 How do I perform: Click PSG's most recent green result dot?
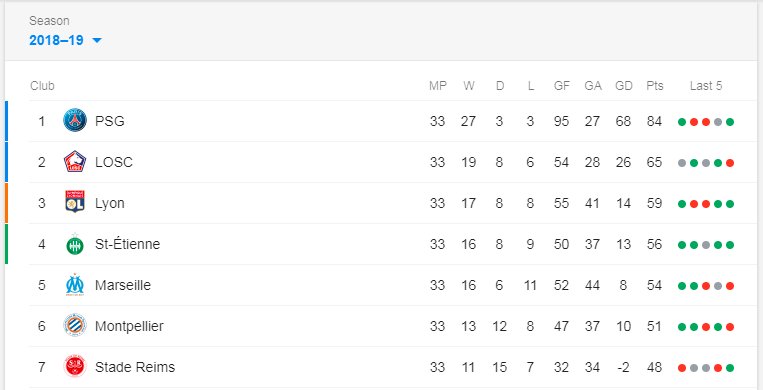[x=729, y=122]
